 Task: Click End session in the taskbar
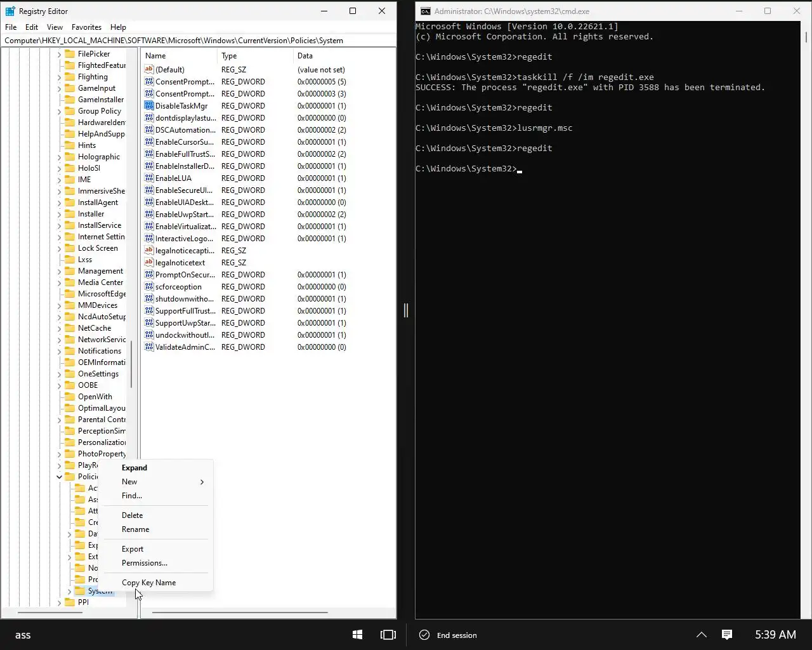pyautogui.click(x=448, y=635)
